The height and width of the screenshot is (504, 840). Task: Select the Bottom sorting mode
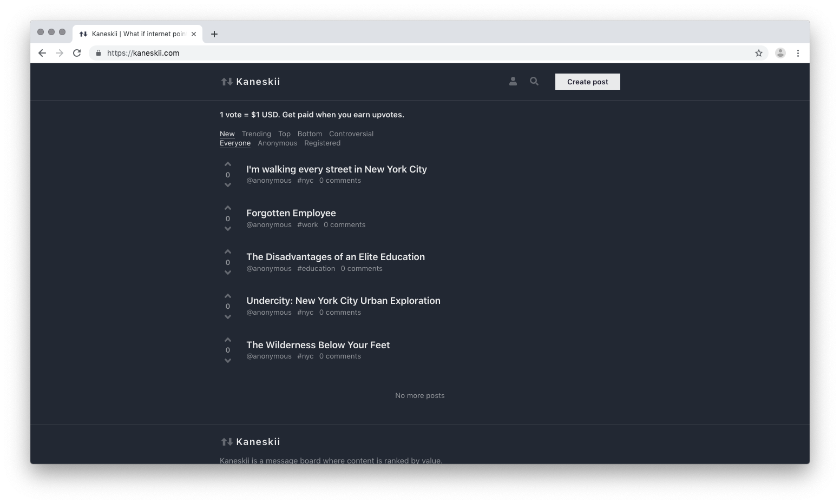(310, 134)
